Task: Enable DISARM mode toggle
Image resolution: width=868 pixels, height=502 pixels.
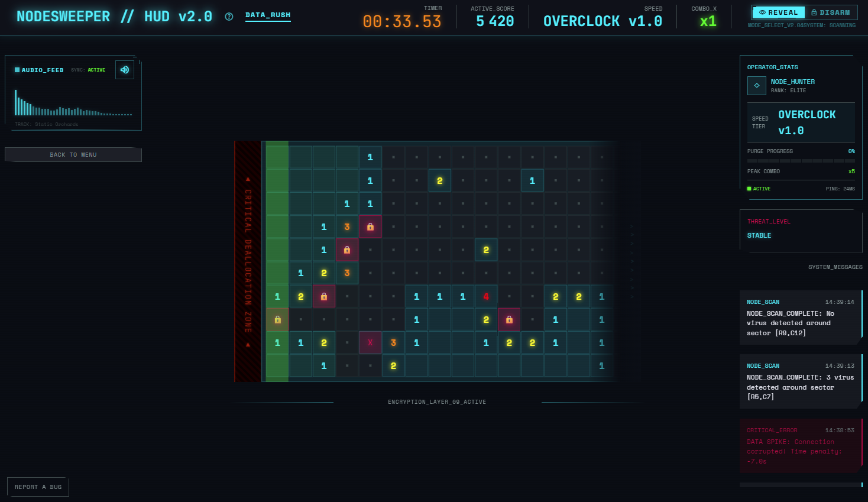Action: (x=831, y=12)
